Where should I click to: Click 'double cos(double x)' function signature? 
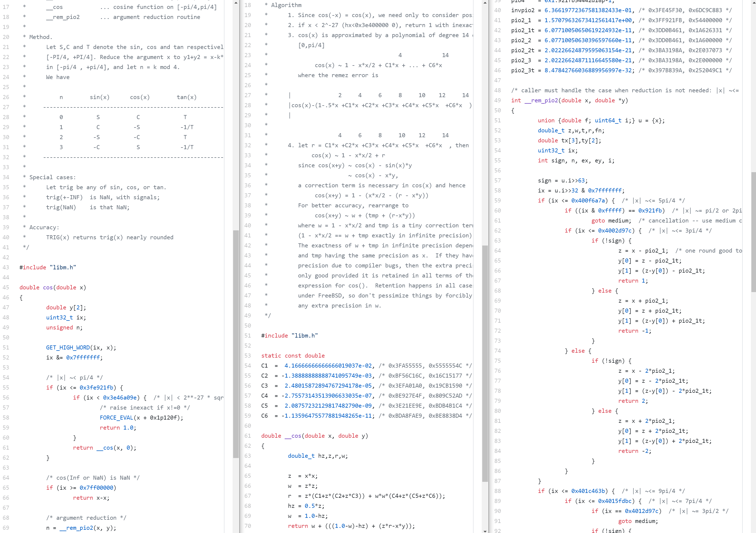pos(53,287)
